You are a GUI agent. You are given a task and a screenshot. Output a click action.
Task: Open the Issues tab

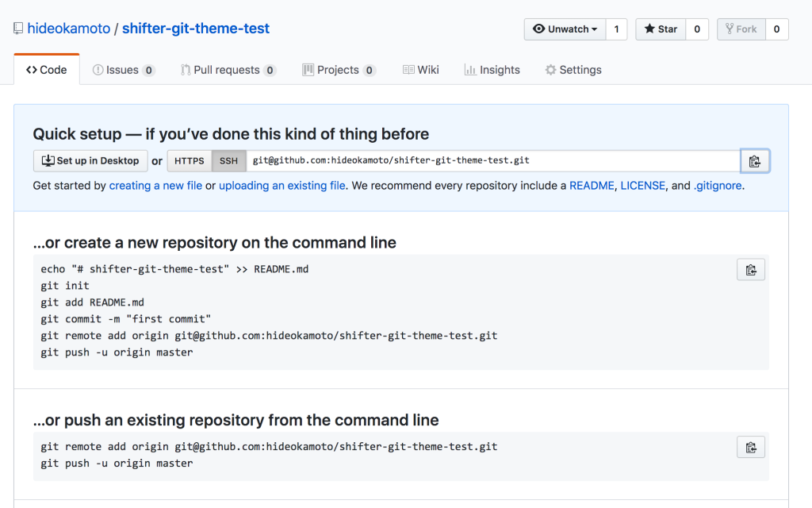[x=123, y=70]
